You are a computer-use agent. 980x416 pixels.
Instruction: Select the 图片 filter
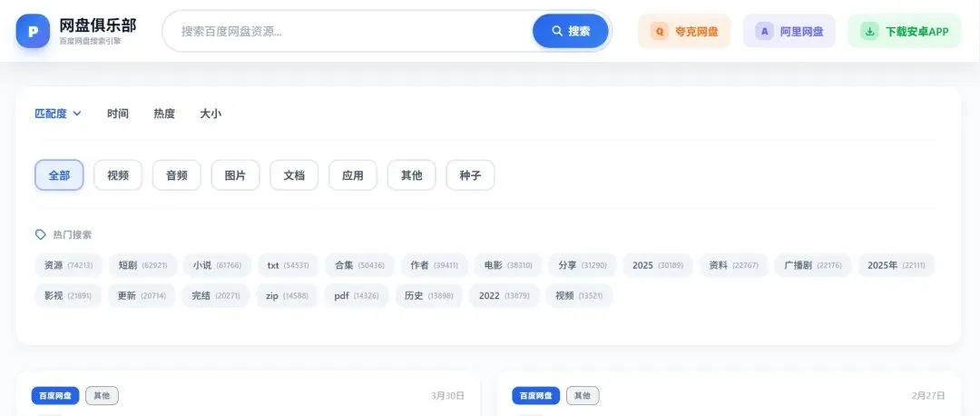236,175
